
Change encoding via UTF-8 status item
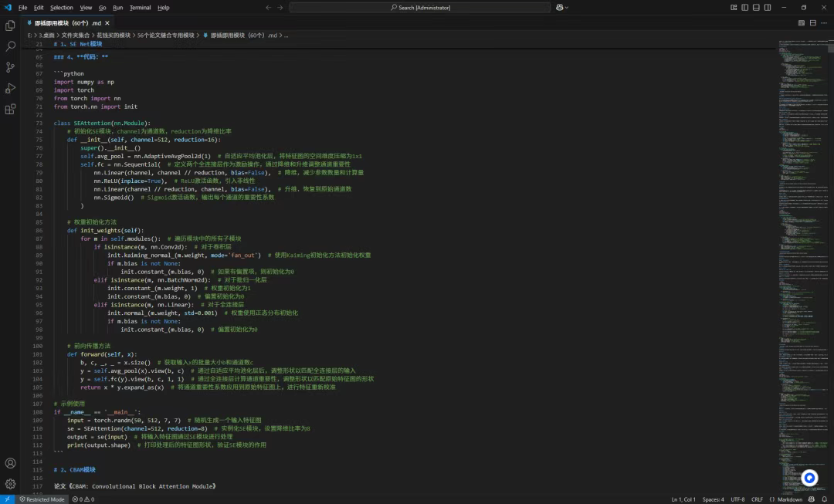click(x=737, y=499)
